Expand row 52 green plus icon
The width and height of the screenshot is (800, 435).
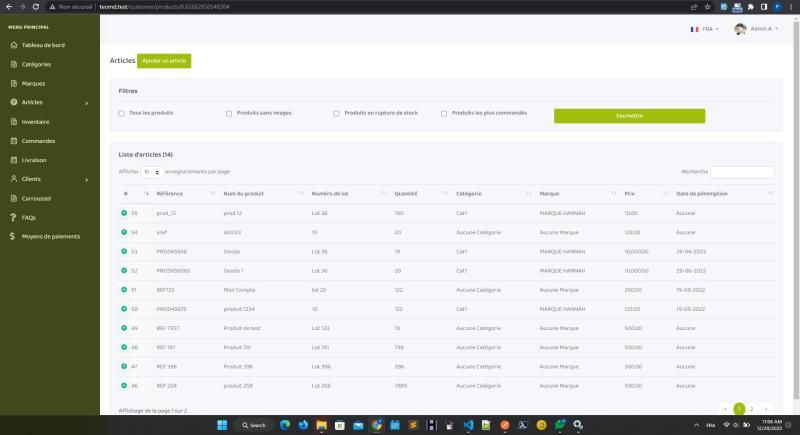click(x=124, y=270)
